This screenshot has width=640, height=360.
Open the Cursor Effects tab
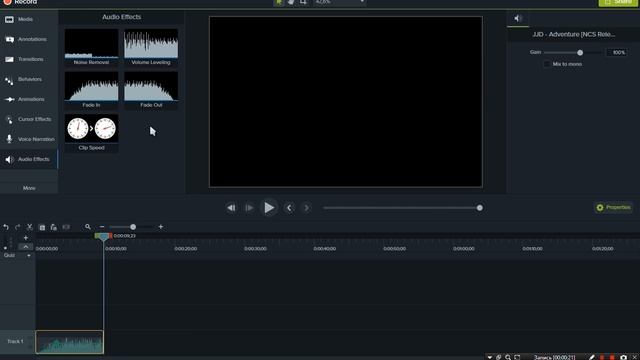click(29, 119)
